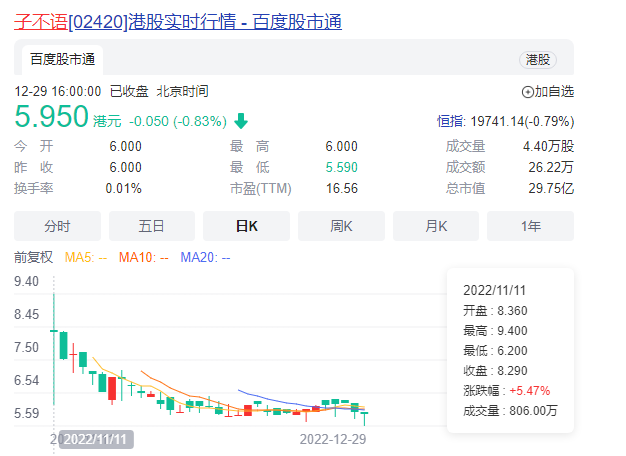Image resolution: width=626 pixels, height=456 pixels.
Task: Click the MA10 indicator legend
Action: (144, 257)
